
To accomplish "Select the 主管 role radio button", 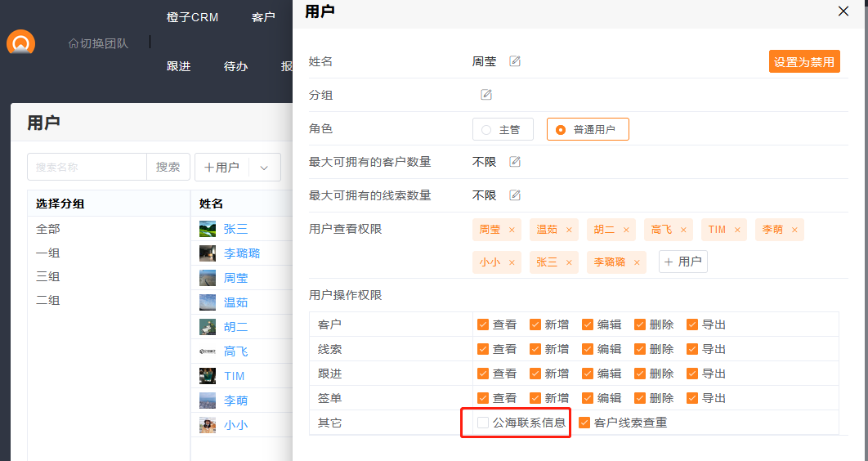I will point(486,129).
